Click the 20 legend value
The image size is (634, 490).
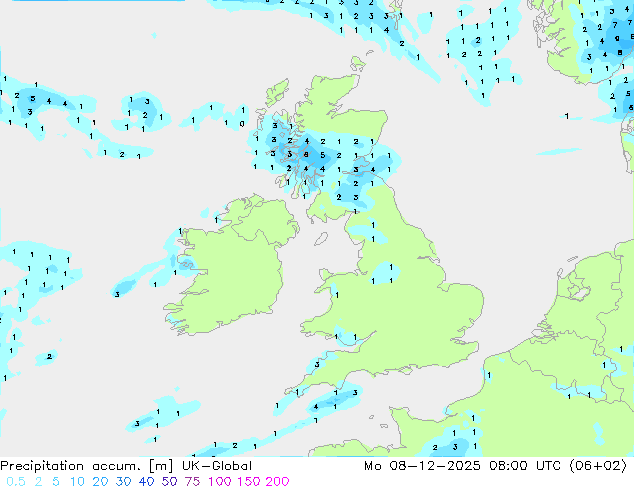tap(100, 482)
